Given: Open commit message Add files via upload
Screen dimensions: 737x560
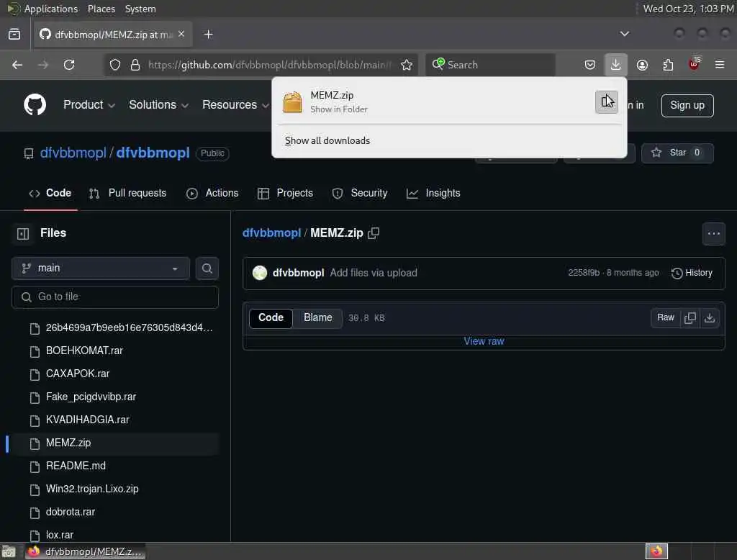Looking at the screenshot, I should 374,274.
